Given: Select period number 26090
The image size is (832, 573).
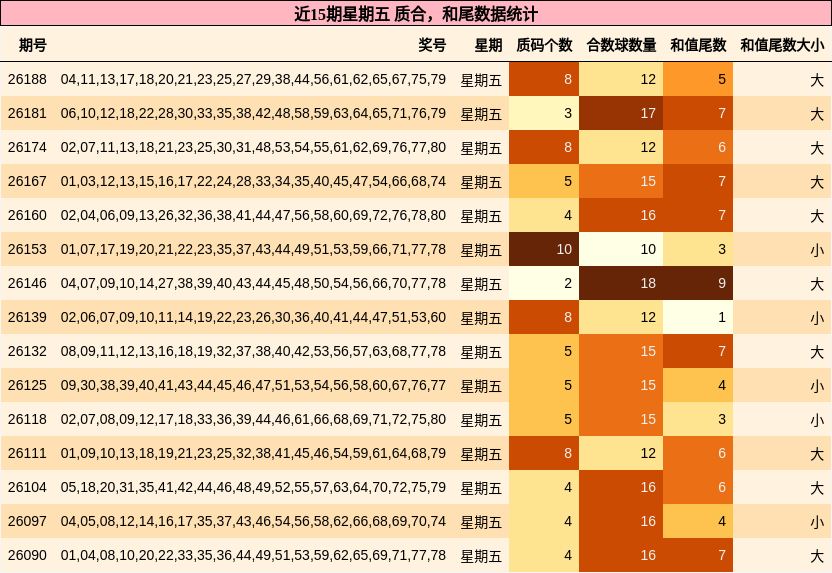Looking at the screenshot, I should (27, 555).
